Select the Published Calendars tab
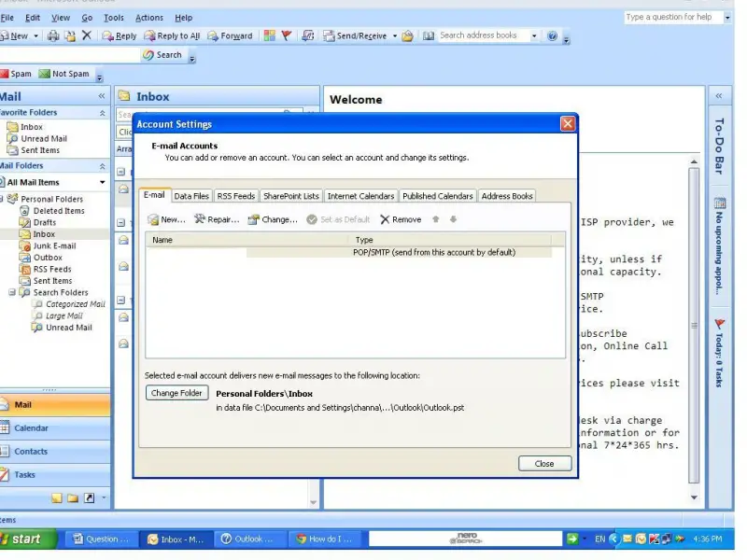Image resolution: width=747 pixels, height=560 pixels. pyautogui.click(x=437, y=196)
